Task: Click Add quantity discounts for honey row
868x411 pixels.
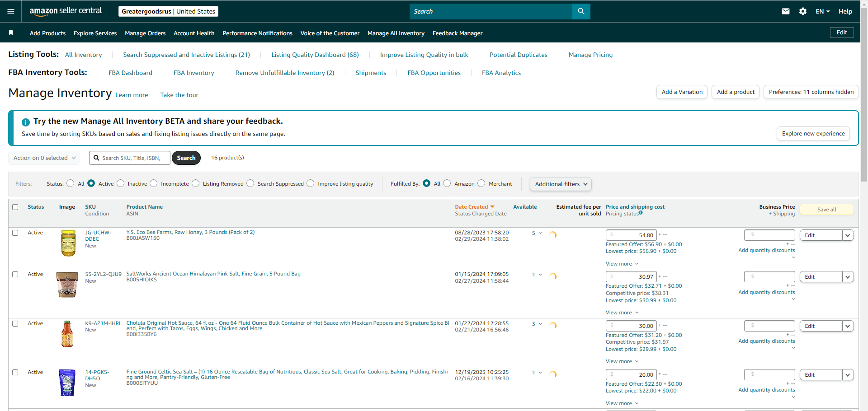Action: coord(767,250)
